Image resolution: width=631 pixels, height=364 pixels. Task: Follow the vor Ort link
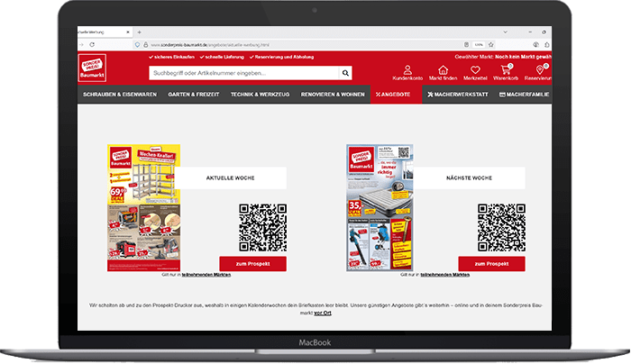(323, 313)
